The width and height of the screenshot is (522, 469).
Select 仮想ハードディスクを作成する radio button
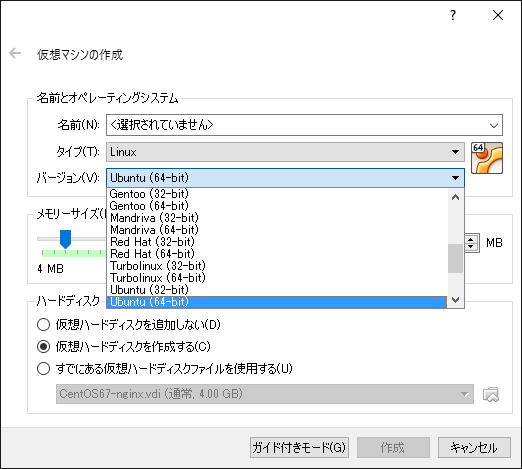[x=43, y=347]
